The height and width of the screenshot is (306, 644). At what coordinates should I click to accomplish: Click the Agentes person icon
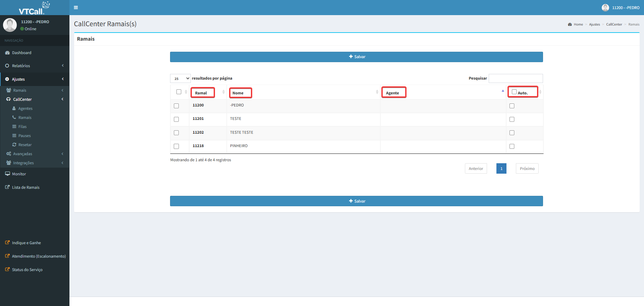point(14,108)
